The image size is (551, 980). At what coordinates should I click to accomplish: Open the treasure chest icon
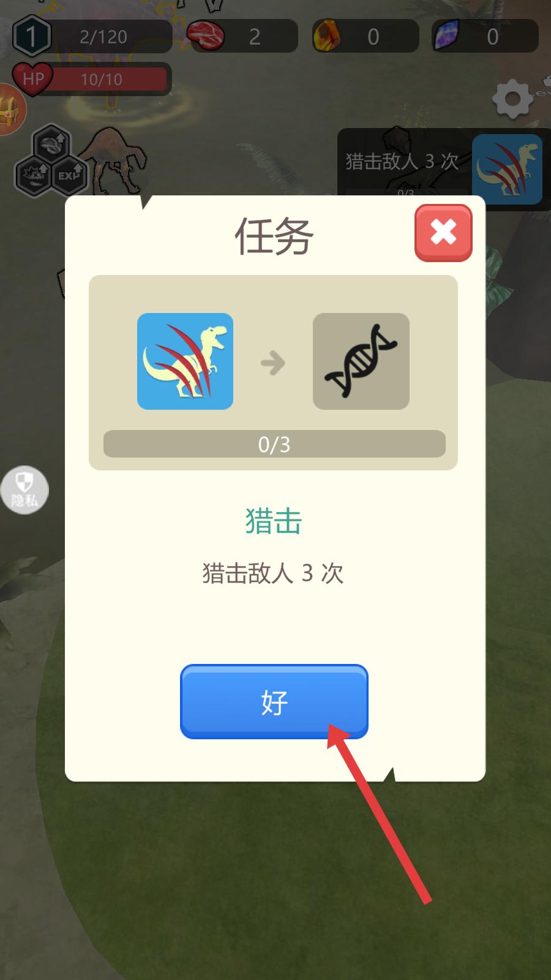click(x=10, y=110)
